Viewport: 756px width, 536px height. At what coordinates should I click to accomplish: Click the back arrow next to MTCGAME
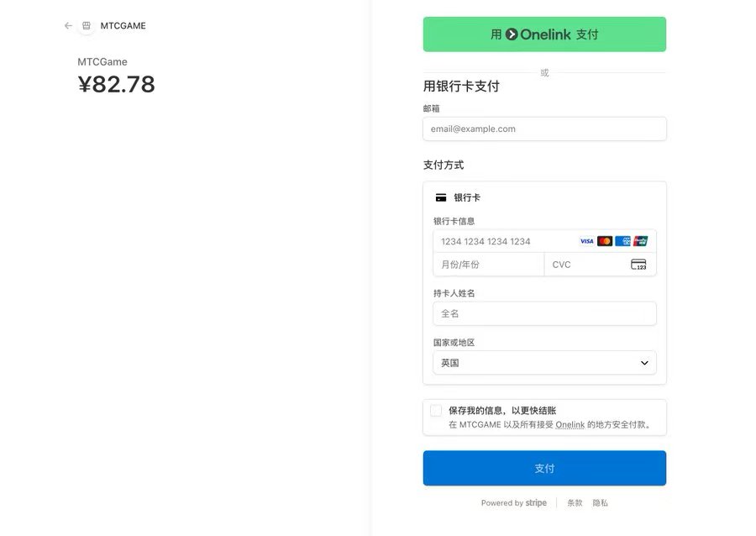68,25
